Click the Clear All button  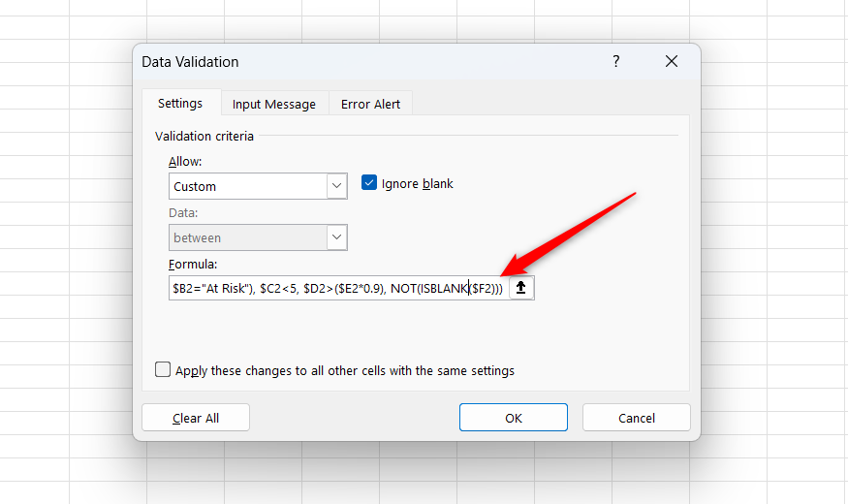click(196, 418)
